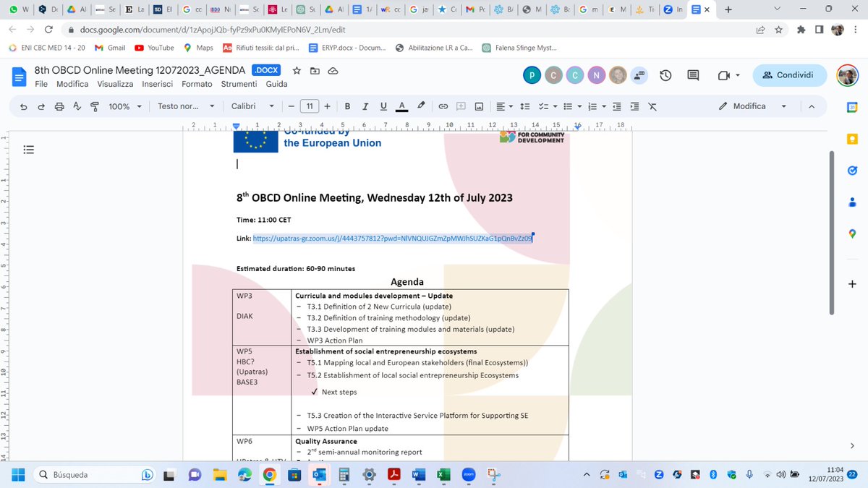Viewport: 868px width, 488px height.
Task: Open version history clock icon
Action: 666,75
